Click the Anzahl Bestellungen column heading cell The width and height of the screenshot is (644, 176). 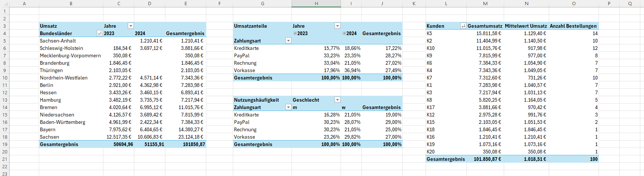pos(573,26)
